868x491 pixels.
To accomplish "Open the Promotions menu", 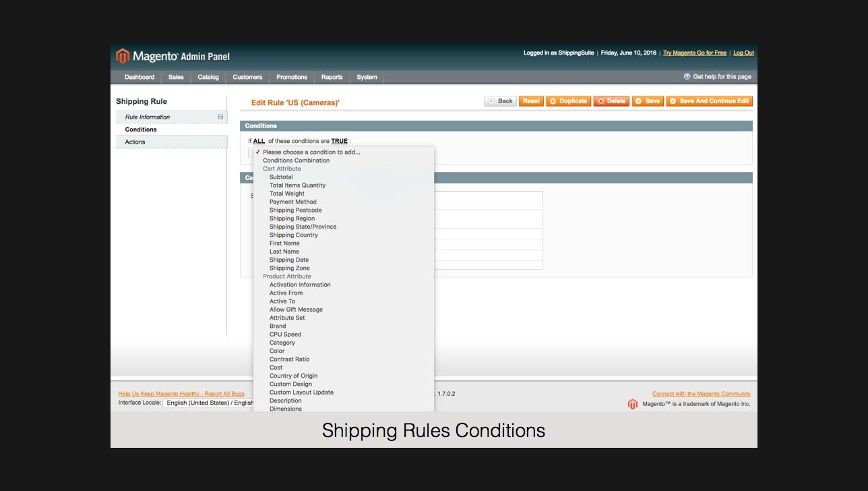I will pos(291,78).
